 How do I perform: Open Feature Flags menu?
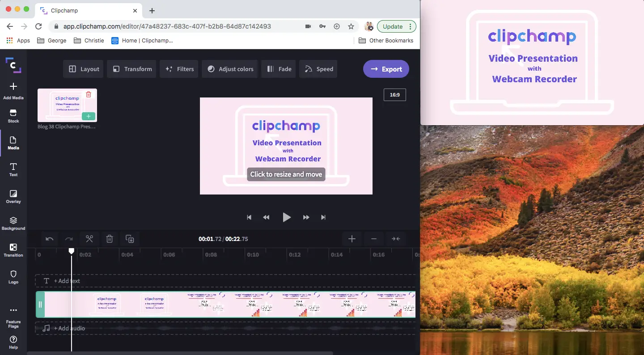coord(13,317)
